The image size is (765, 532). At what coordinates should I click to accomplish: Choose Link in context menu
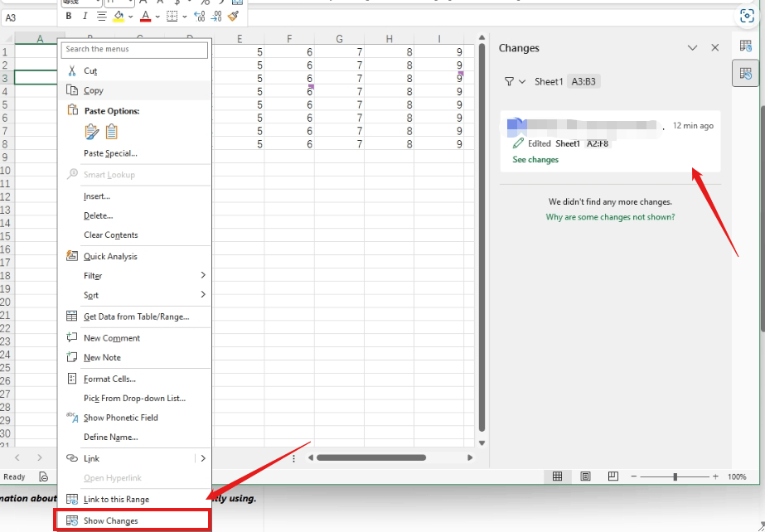(127, 459)
